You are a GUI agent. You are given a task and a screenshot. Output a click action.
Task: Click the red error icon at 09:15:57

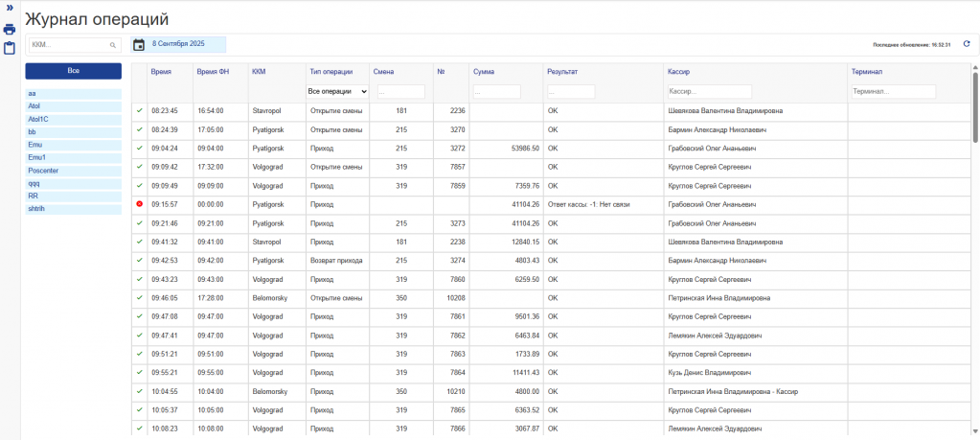pyautogui.click(x=139, y=204)
